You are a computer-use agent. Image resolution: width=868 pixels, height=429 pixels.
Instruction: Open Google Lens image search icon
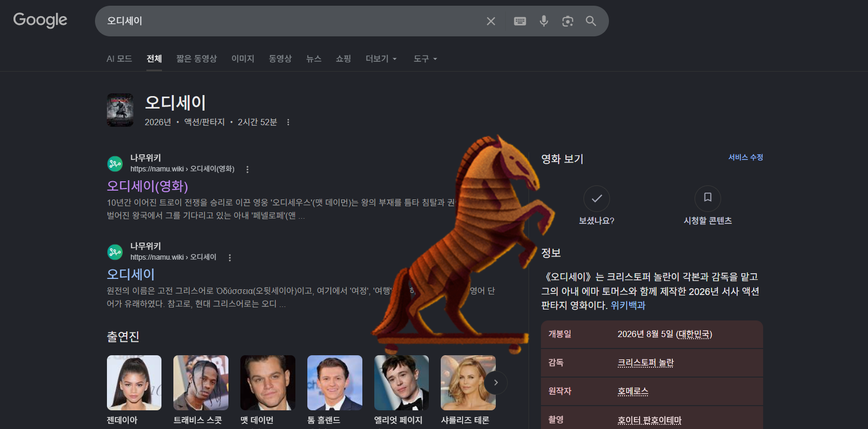click(x=567, y=21)
